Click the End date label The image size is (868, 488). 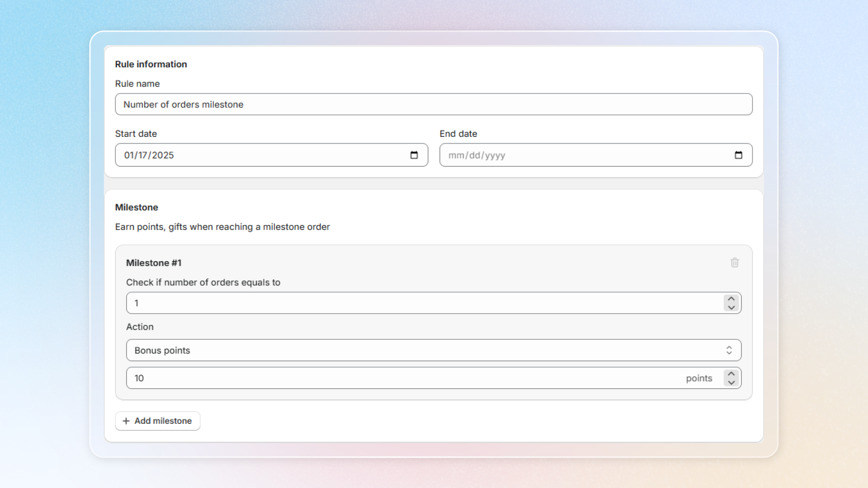tap(458, 134)
